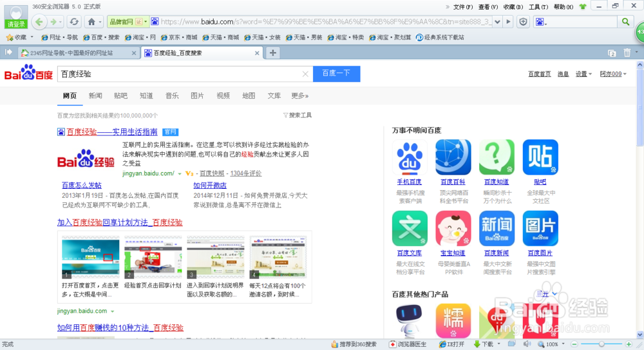Click the zoom slider handle in status bar
Image resolution: width=644 pixels, height=350 pixels.
601,344
